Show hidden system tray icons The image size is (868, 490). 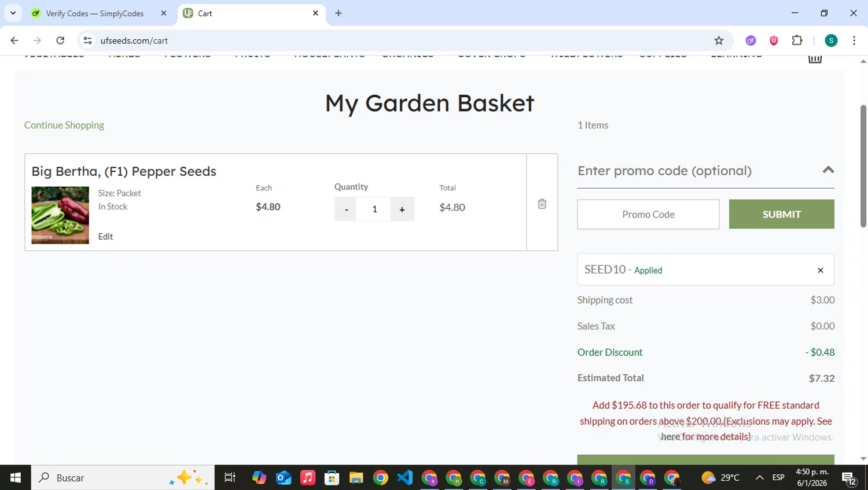[x=759, y=478]
